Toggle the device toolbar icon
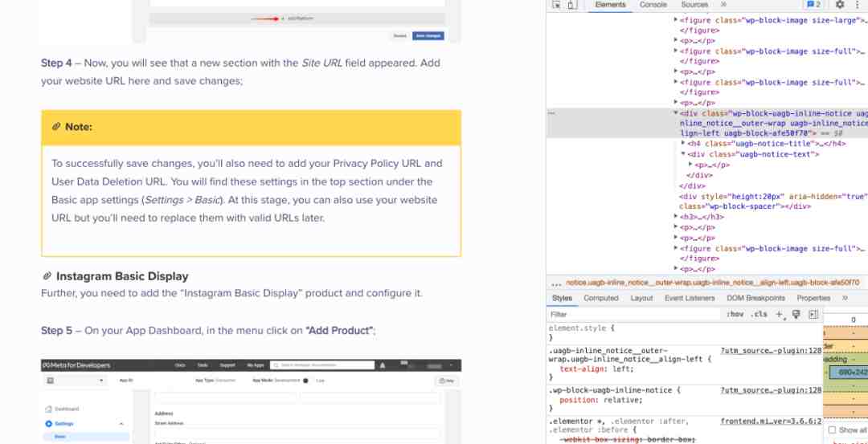The image size is (868, 444). (572, 5)
